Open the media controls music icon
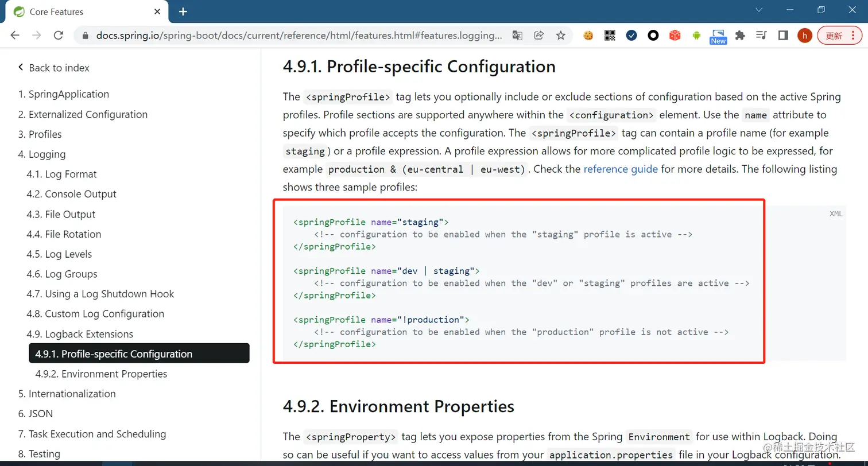This screenshot has height=466, width=868. 761,36
